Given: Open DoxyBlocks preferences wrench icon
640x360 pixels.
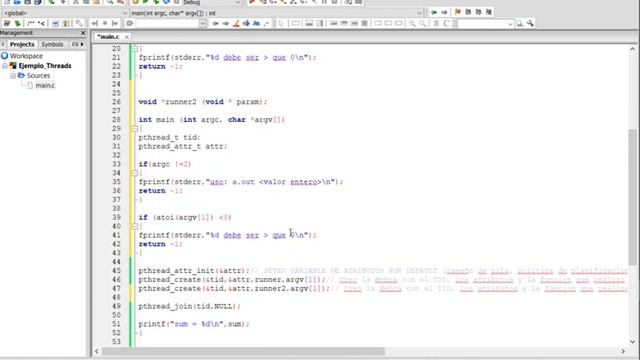Looking at the screenshot, I should pyautogui.click(x=79, y=23).
